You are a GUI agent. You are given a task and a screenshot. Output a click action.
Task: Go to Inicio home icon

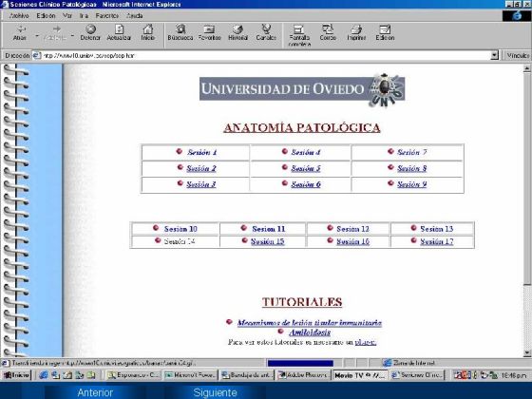pos(148,29)
